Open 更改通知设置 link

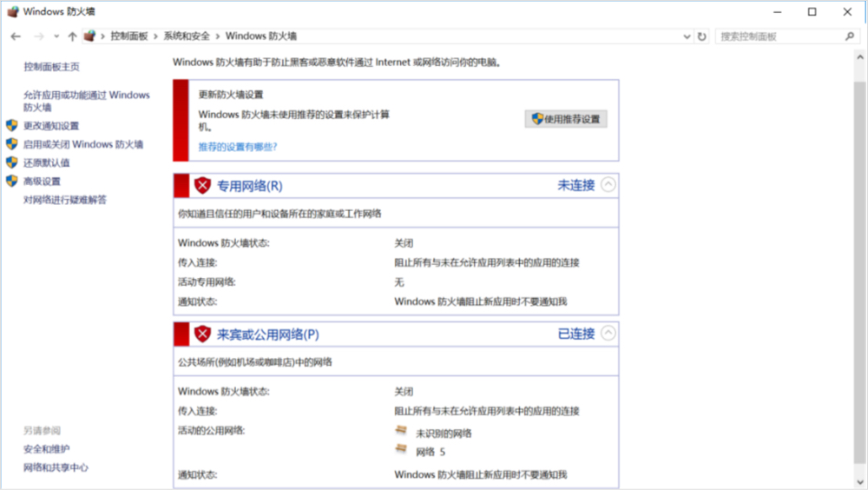51,126
